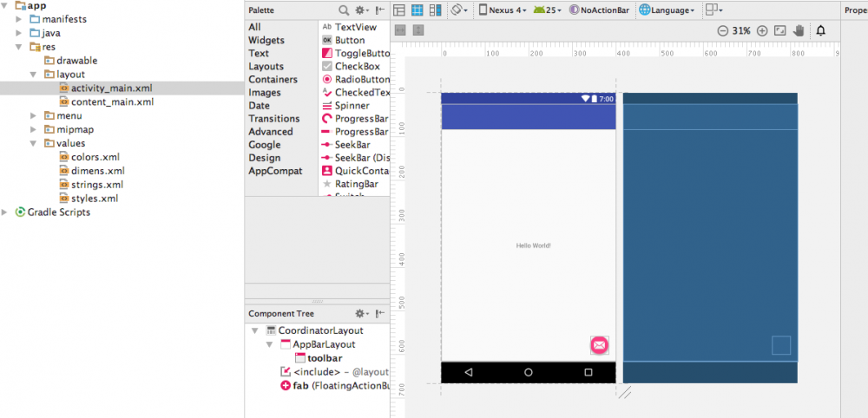
Task: Select the Layouts palette category
Action: (266, 66)
